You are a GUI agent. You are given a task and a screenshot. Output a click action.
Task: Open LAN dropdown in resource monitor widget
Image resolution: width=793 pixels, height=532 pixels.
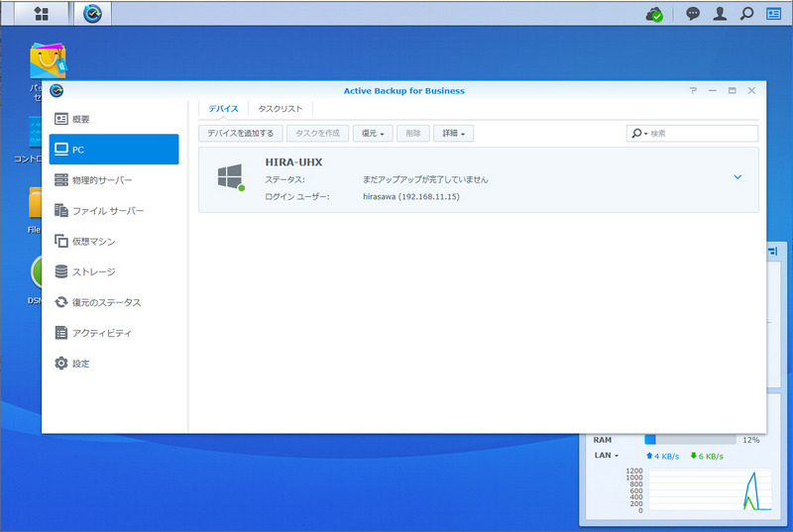pyautogui.click(x=607, y=455)
